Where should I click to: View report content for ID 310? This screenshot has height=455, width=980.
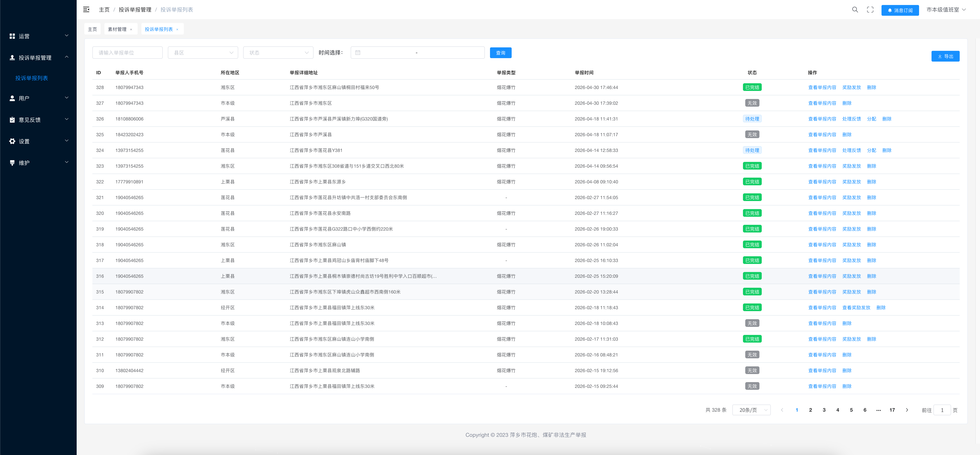[x=822, y=370]
